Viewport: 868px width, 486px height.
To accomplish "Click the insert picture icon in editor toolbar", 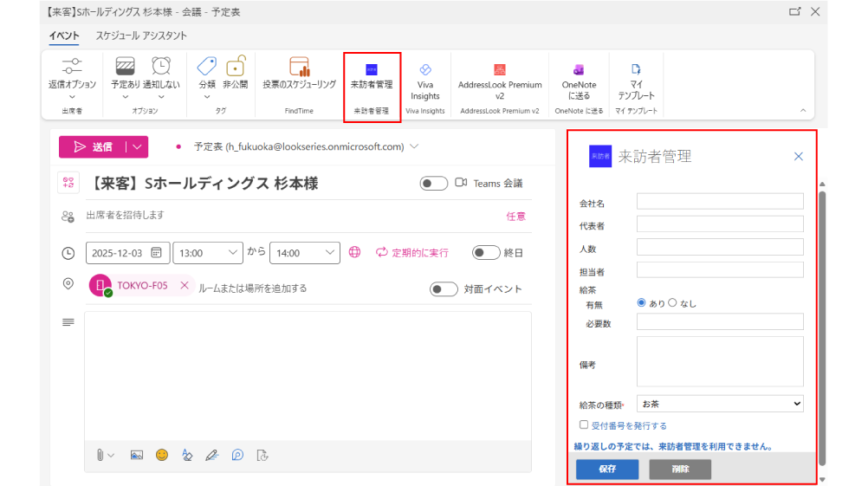I will point(136,454).
